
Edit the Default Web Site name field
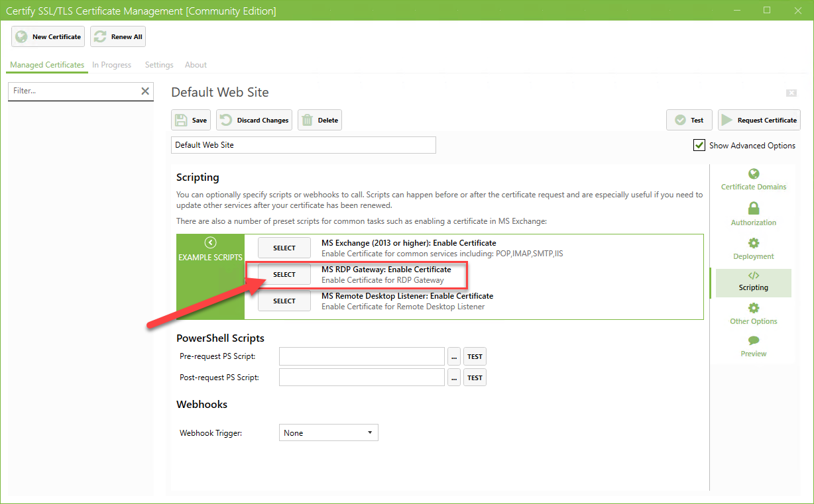[x=304, y=145]
